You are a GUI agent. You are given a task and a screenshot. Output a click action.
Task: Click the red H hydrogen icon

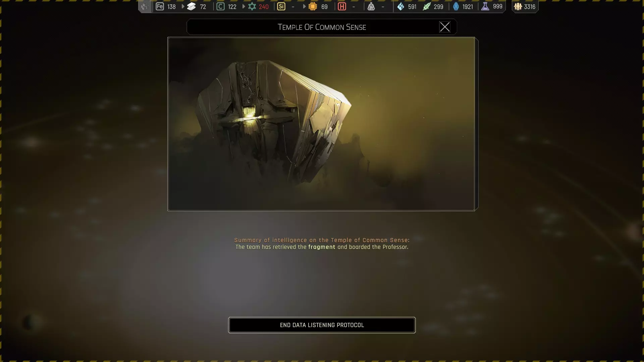tap(342, 6)
